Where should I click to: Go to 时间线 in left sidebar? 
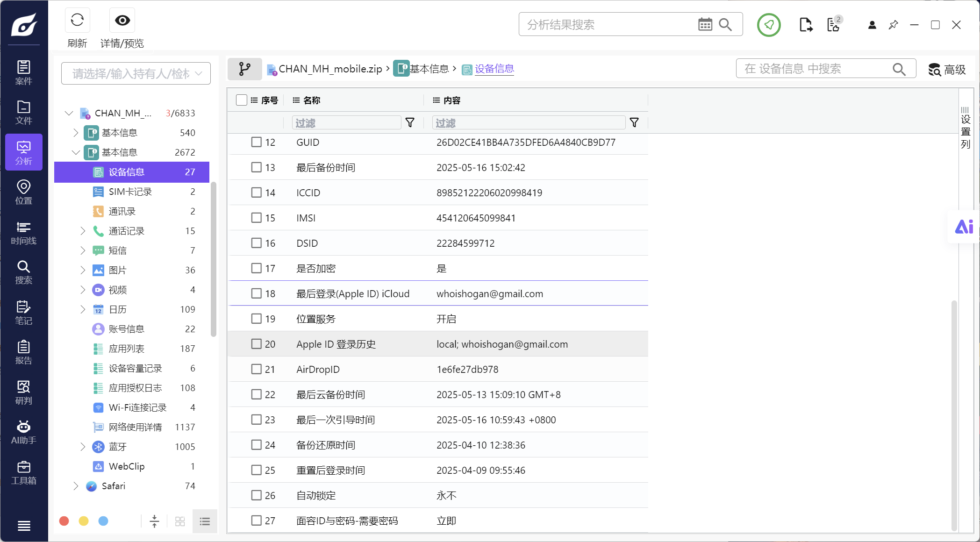pos(24,233)
